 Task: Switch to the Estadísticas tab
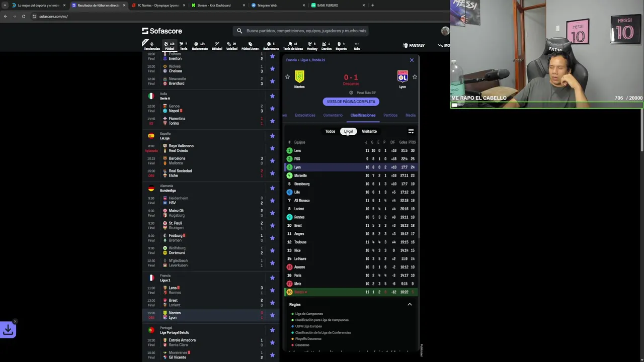(305, 115)
